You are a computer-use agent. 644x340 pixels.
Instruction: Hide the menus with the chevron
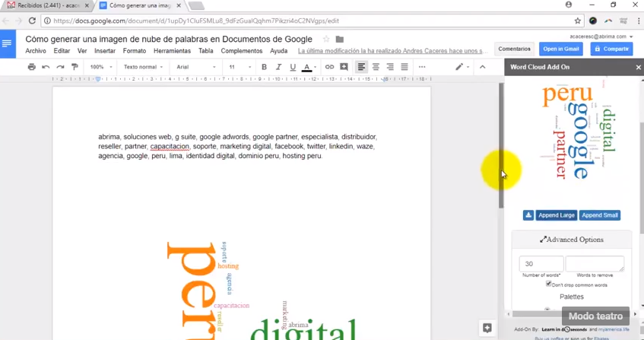[483, 67]
